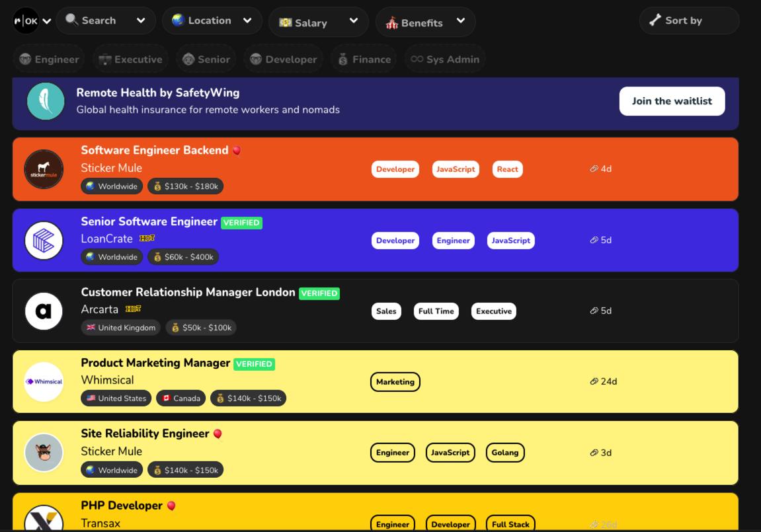Click the United States location badge
761x532 pixels.
click(x=116, y=399)
